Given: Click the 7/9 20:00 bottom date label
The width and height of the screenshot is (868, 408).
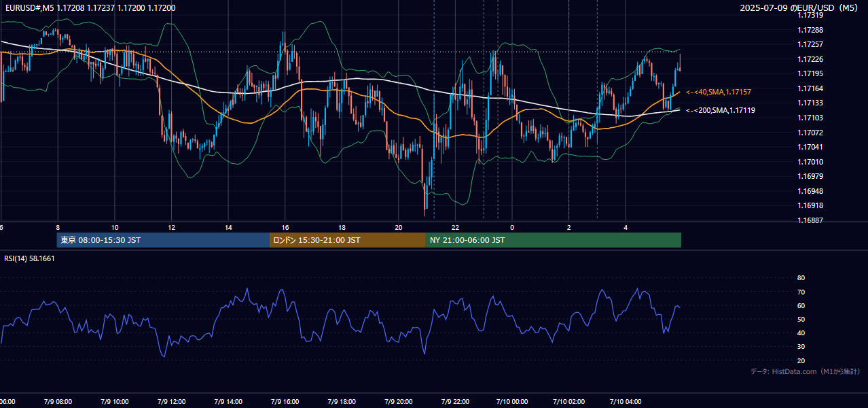Looking at the screenshot, I should click(x=399, y=401).
